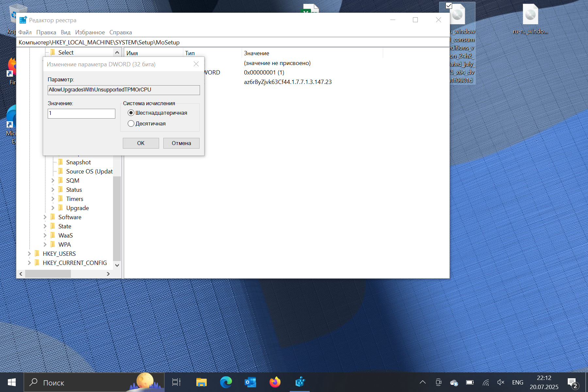Screen dimensions: 588x392
Task: Expand the Upgrade folder node
Action: (53, 208)
